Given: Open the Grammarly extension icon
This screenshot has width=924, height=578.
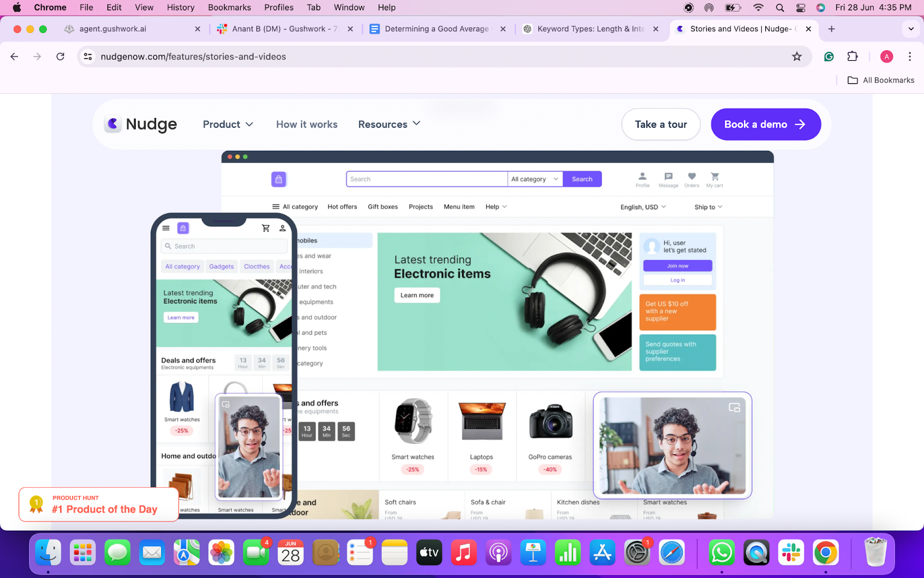Looking at the screenshot, I should tap(829, 57).
